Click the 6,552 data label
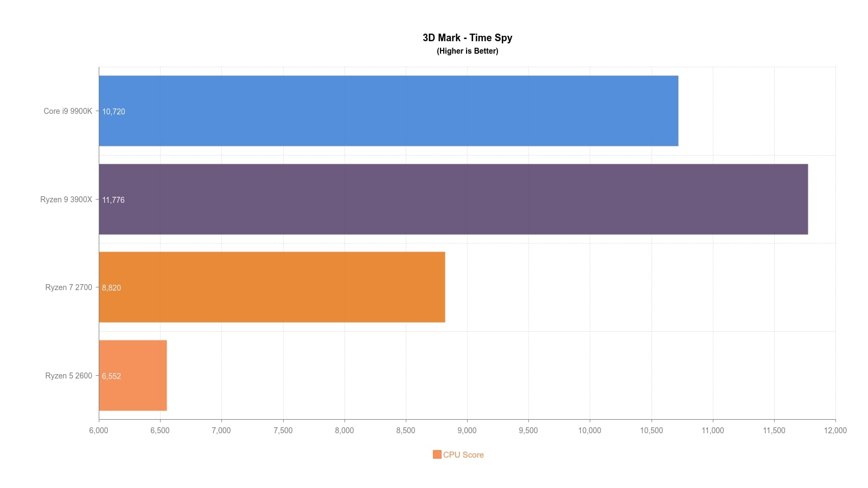 pyautogui.click(x=111, y=376)
